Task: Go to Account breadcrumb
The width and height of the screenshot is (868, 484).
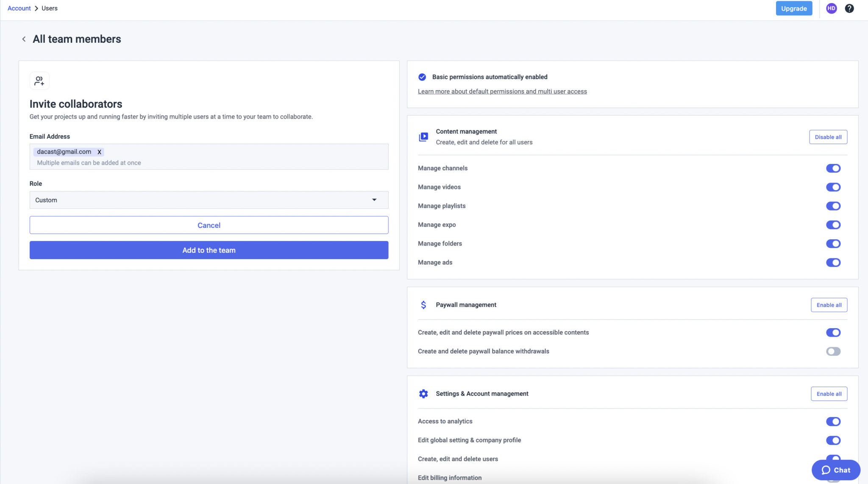Action: pos(19,8)
